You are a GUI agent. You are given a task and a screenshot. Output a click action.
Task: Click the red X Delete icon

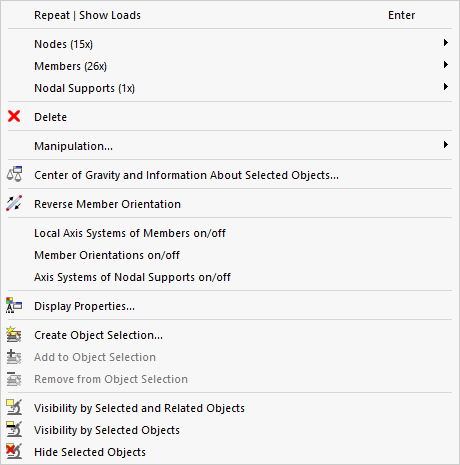coord(14,117)
